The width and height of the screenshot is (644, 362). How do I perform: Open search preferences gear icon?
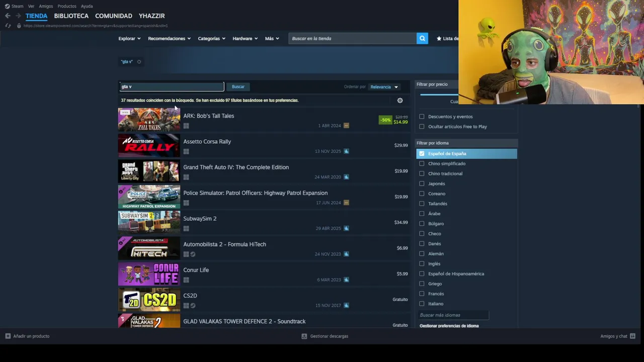point(400,101)
